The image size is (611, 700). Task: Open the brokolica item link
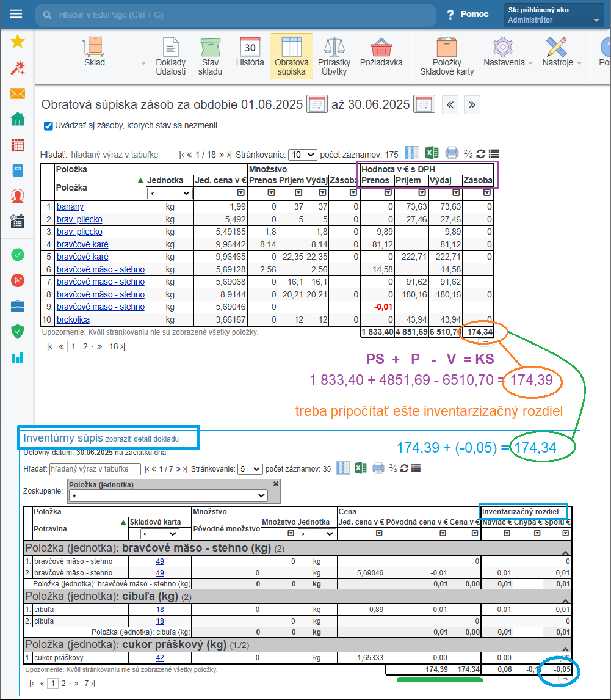73,319
